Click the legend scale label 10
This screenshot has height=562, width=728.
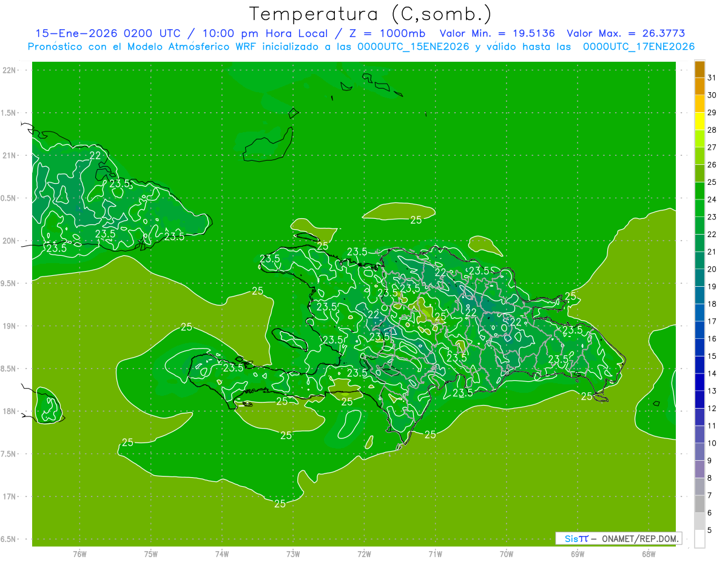pos(712,443)
